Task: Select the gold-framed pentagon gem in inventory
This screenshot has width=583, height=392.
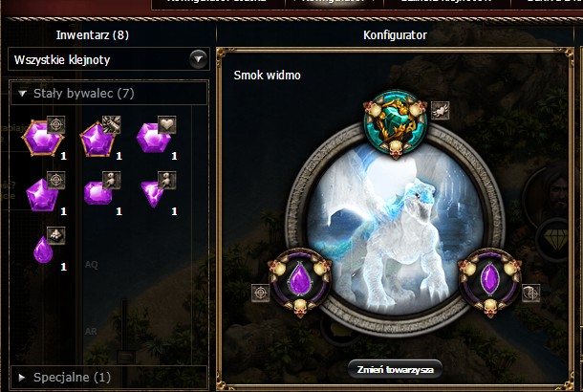Action: (x=97, y=139)
